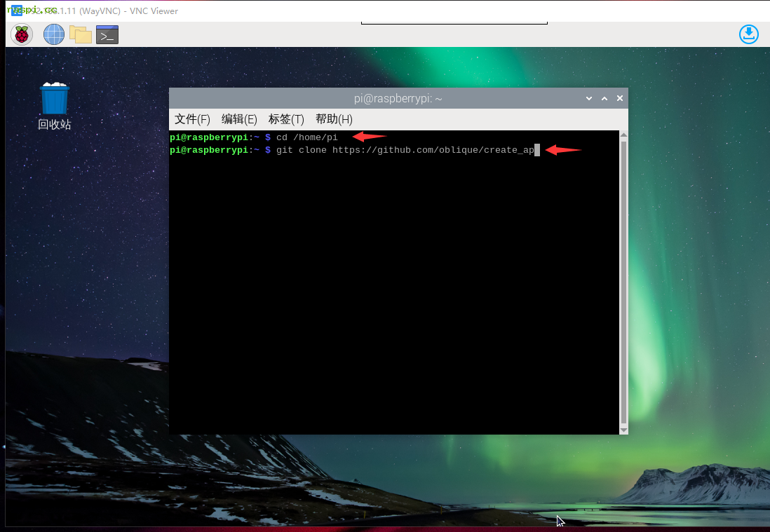Maximize the terminal with the up chevron

coord(604,99)
